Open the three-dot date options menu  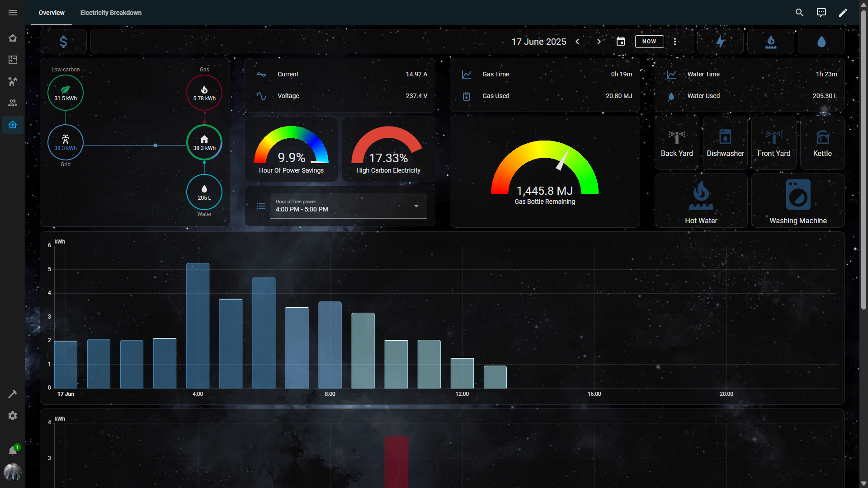point(675,42)
